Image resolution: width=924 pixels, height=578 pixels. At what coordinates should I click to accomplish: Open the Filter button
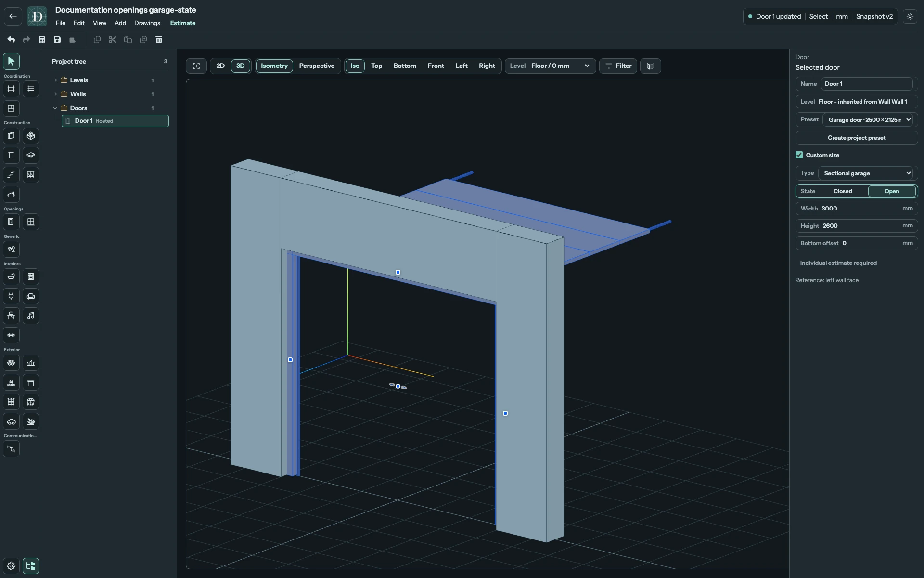[618, 66]
